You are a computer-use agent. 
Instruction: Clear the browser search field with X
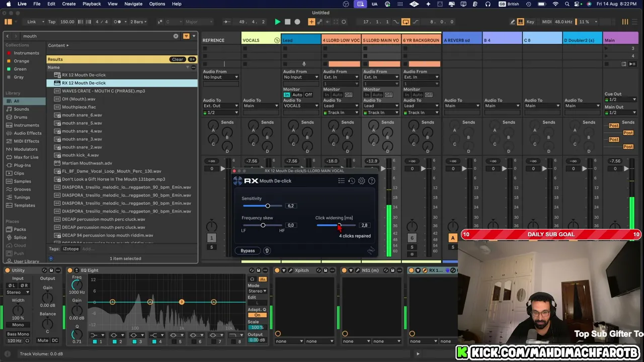click(x=176, y=36)
